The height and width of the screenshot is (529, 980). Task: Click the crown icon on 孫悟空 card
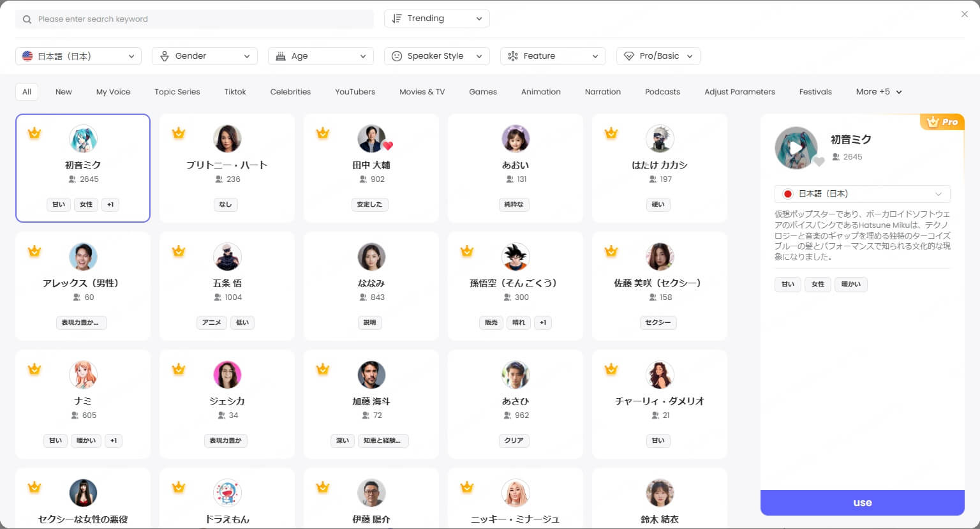(467, 251)
